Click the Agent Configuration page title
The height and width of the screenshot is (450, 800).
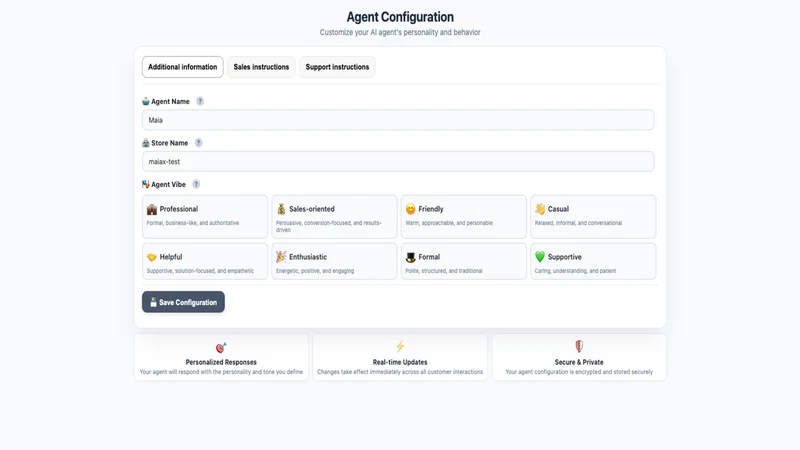point(400,17)
